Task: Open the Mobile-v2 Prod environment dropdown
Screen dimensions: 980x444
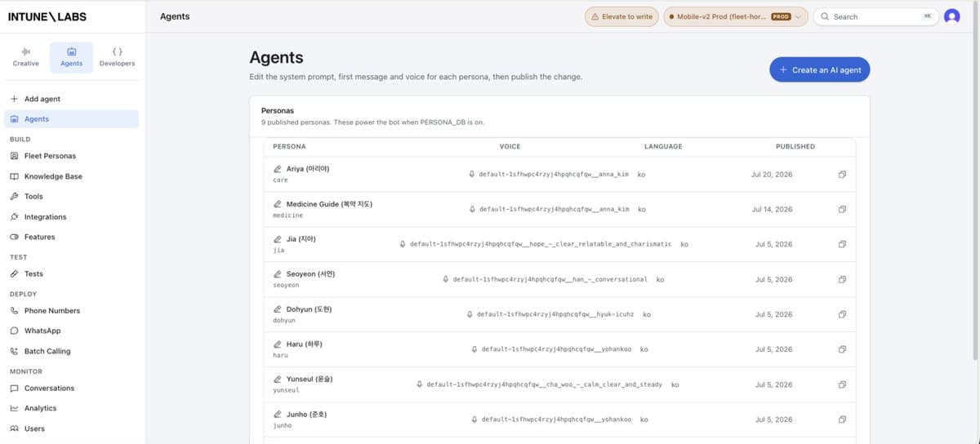Action: [x=736, y=16]
